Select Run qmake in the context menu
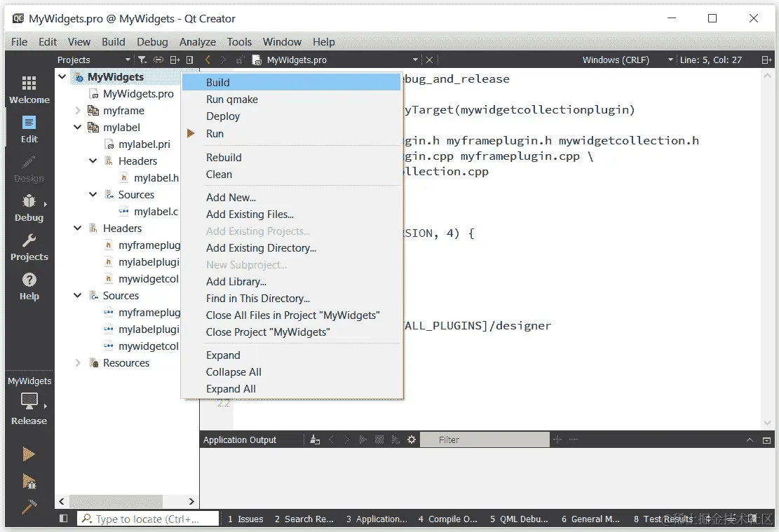The width and height of the screenshot is (779, 532). point(291,100)
